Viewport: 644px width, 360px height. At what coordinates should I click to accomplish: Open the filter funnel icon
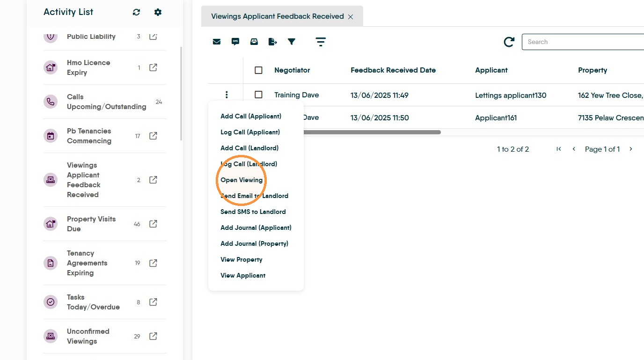coord(292,42)
